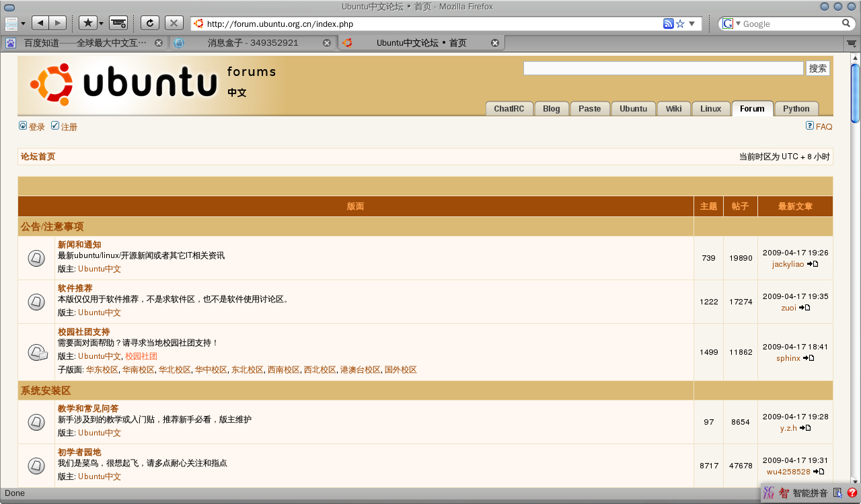Viewport: 861px width, 504px height.
Task: Close the Ubuntu中文论坛 tab
Action: coord(495,43)
